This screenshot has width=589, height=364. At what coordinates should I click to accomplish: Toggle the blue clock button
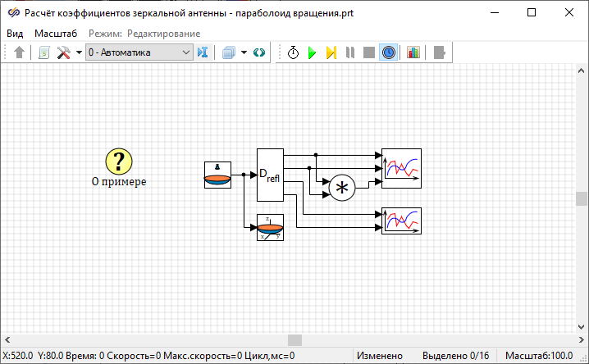[389, 52]
